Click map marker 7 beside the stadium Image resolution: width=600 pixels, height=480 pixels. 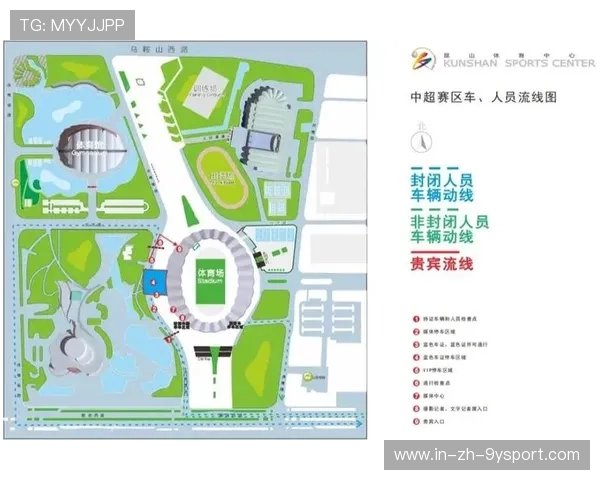coord(173,309)
